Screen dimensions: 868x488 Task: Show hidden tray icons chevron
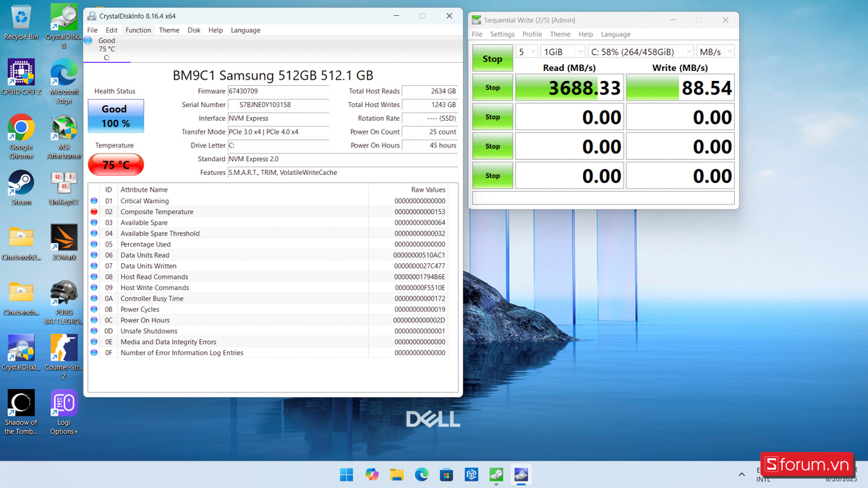tap(741, 474)
